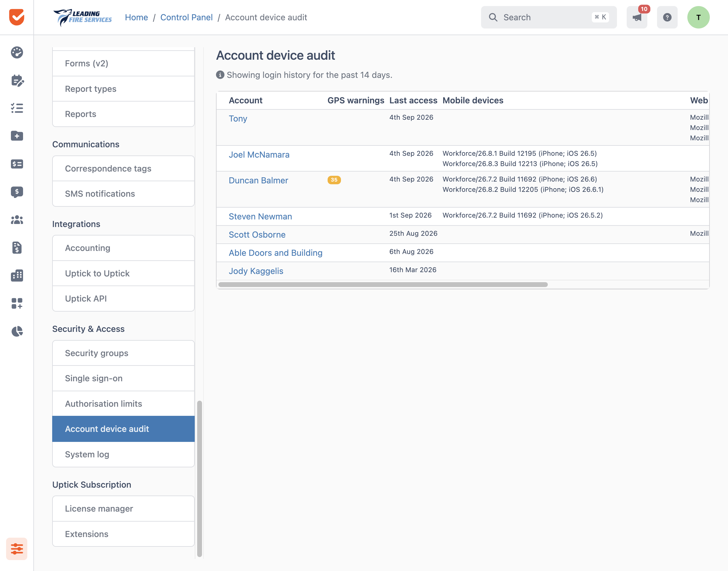
Task: Open the task checklist icon in sidebar
Action: click(17, 108)
